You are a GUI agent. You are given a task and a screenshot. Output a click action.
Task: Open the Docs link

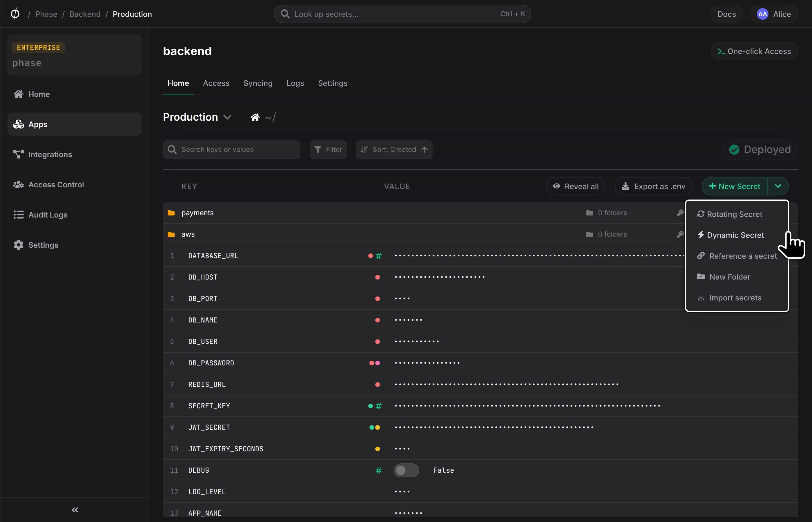pyautogui.click(x=726, y=14)
